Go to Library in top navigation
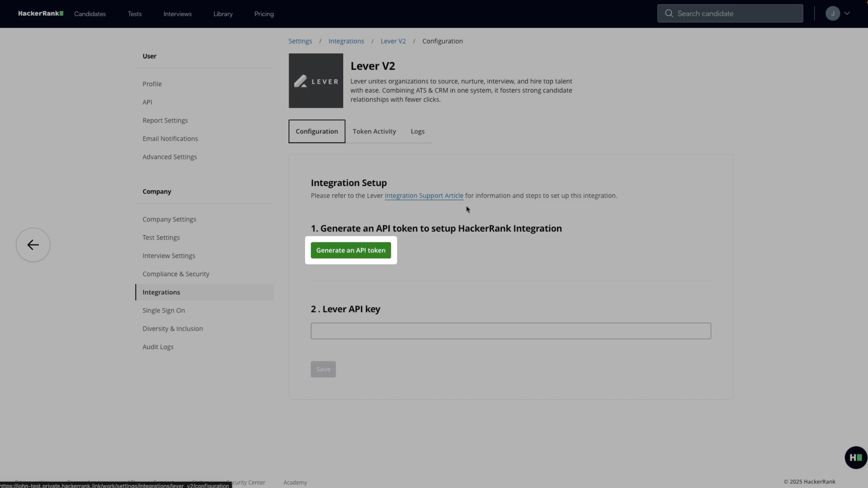The image size is (868, 488). pyautogui.click(x=223, y=14)
